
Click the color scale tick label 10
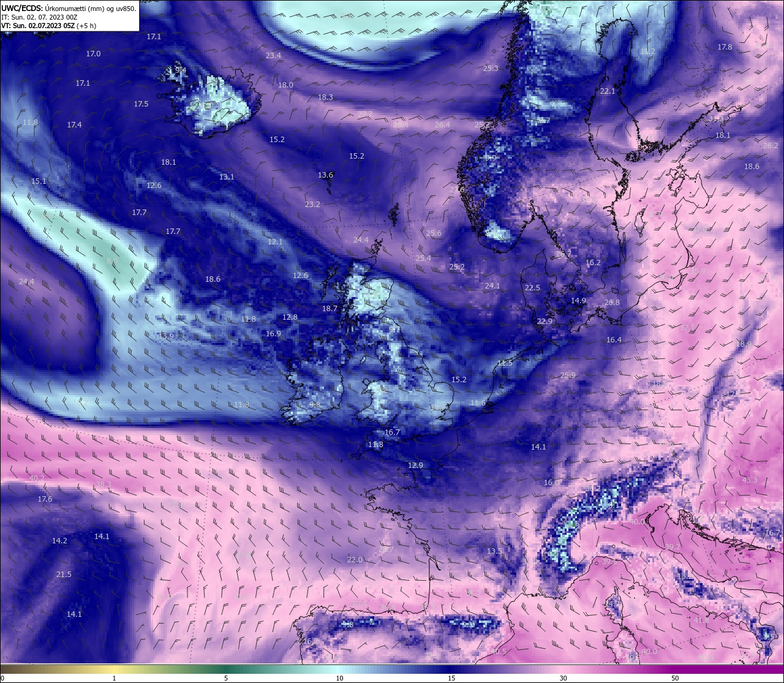[x=339, y=678]
